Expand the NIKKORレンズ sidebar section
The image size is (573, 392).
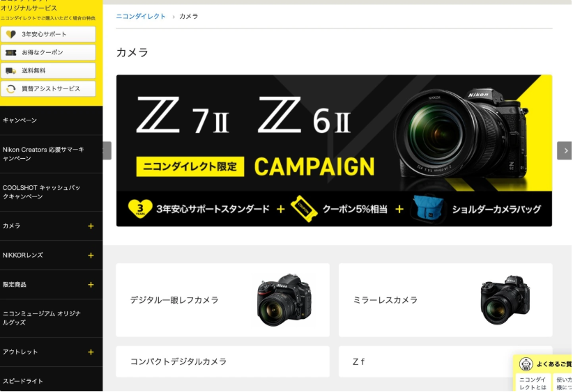[x=91, y=256]
